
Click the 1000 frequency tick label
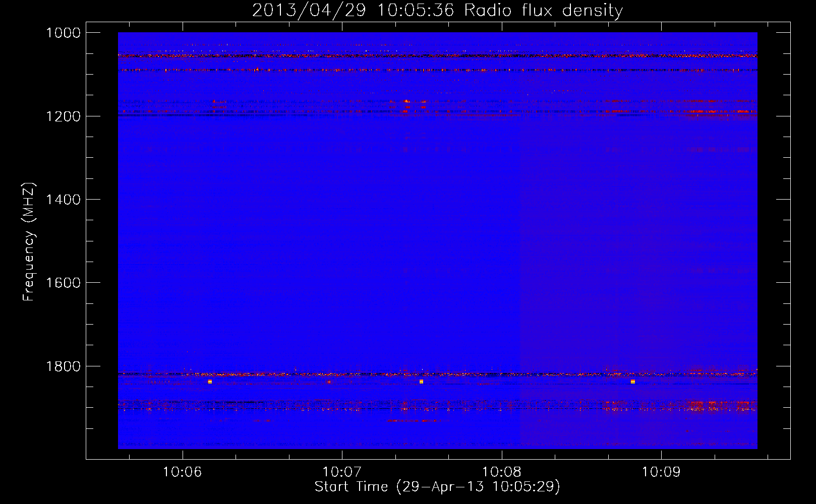(x=63, y=33)
